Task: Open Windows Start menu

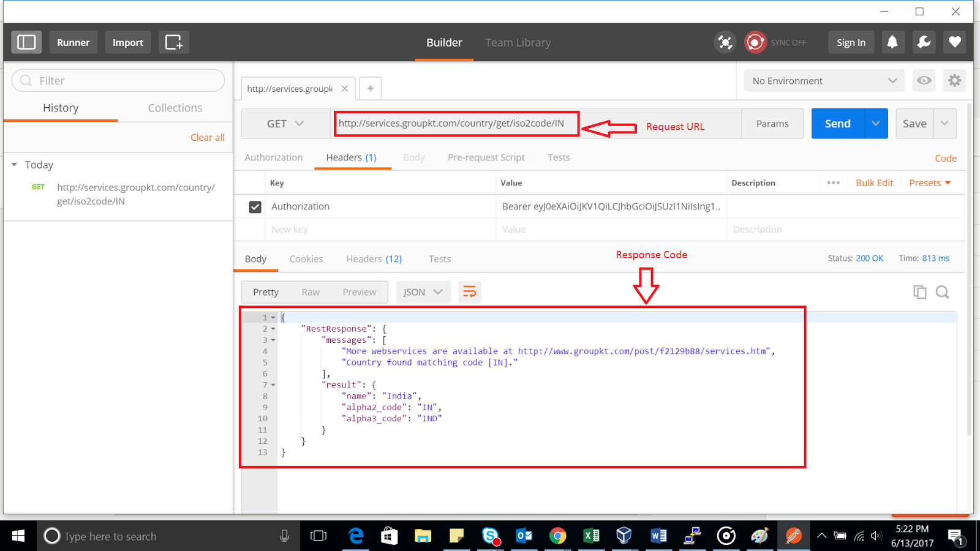Action: pyautogui.click(x=18, y=536)
